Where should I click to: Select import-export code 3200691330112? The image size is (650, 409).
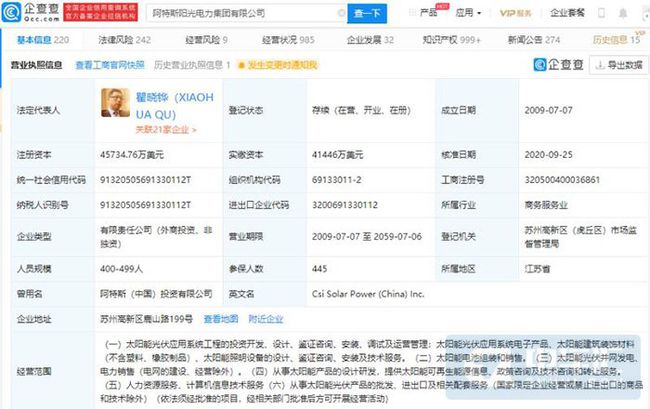pos(345,205)
